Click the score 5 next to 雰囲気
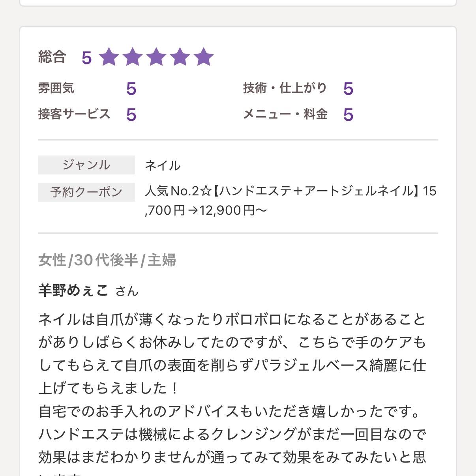The height and width of the screenshot is (476, 476). click(x=131, y=89)
